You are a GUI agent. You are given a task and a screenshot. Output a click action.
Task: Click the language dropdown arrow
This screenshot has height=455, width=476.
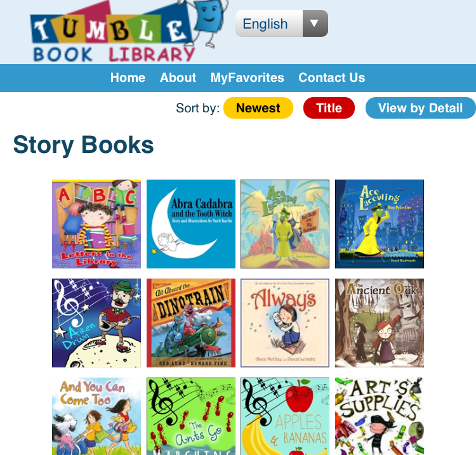click(315, 23)
